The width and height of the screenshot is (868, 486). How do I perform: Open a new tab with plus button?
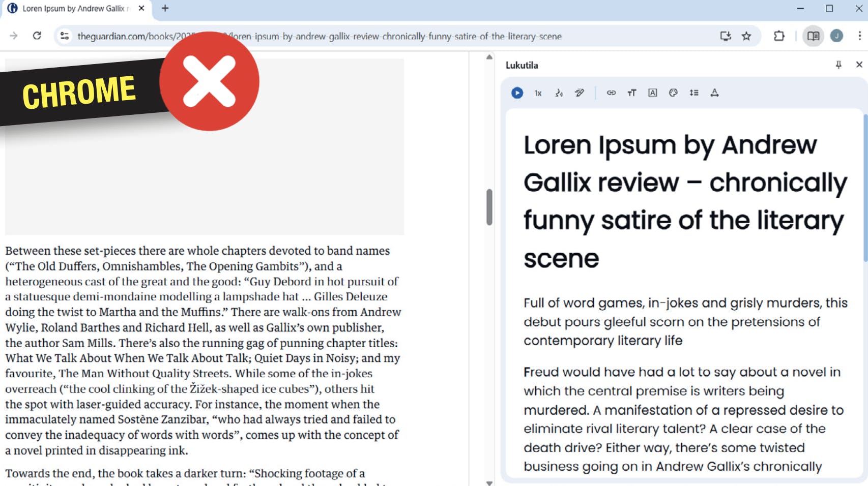165,8
